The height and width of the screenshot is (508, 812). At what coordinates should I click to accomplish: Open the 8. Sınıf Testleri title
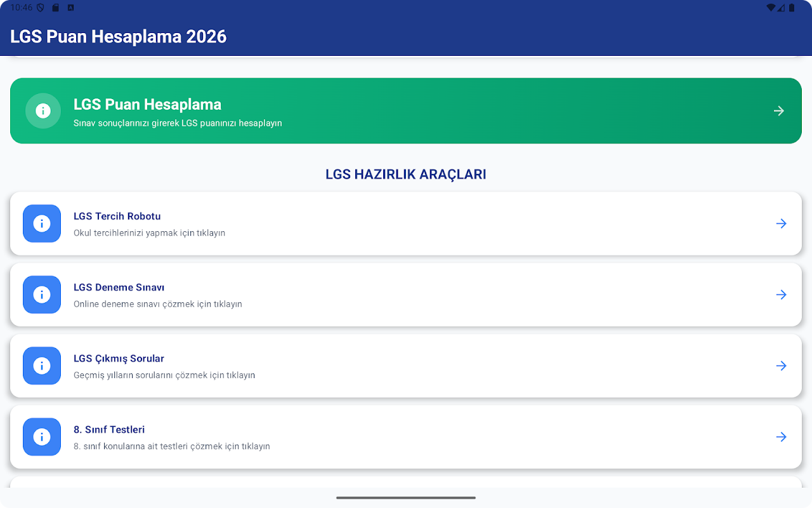pyautogui.click(x=109, y=429)
